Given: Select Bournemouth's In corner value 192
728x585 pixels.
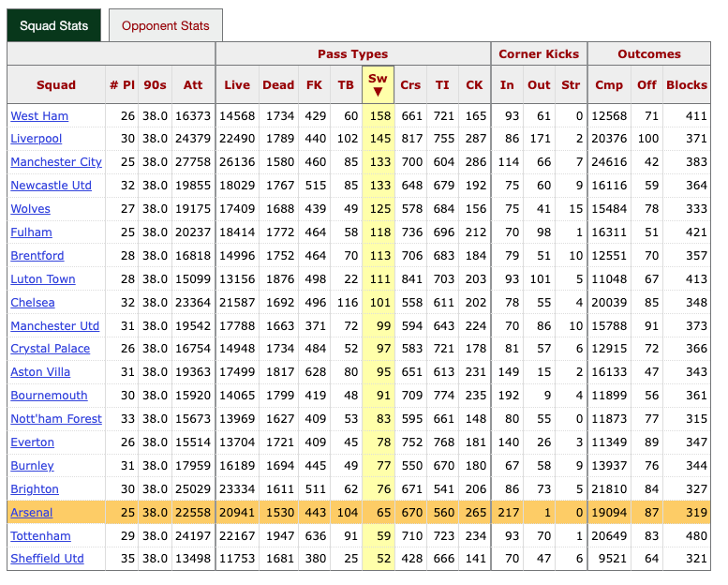Looking at the screenshot, I should (509, 396).
